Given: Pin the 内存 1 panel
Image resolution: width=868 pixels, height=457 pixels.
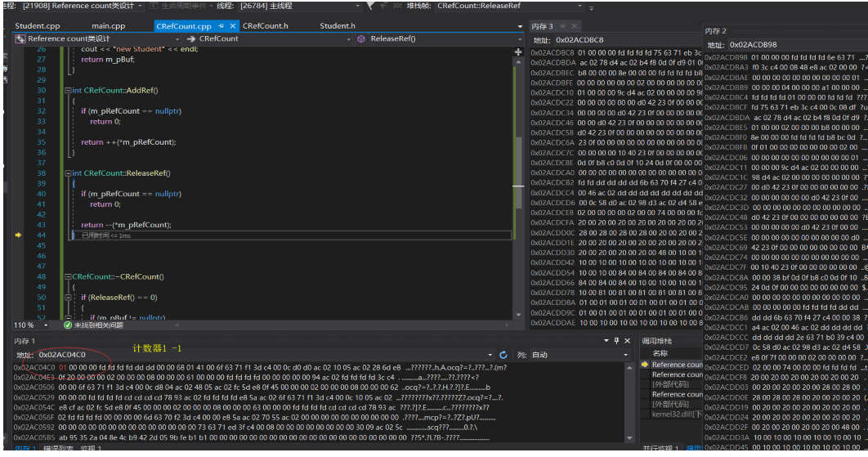Looking at the screenshot, I should pos(617,341).
